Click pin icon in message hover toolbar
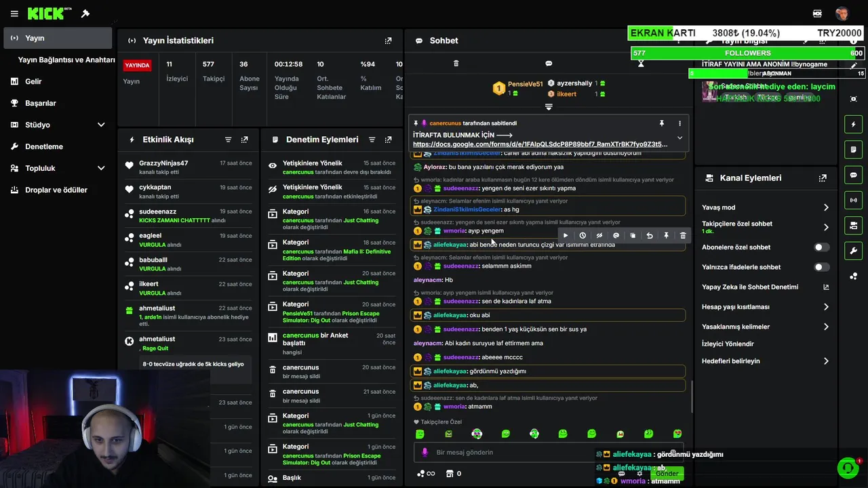868x488 pixels. tap(666, 235)
